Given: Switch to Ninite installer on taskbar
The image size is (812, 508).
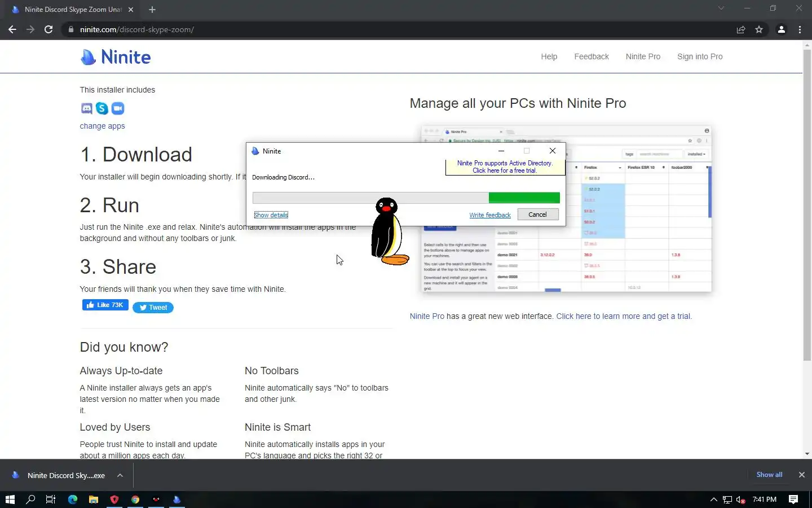Looking at the screenshot, I should pyautogui.click(x=177, y=500).
